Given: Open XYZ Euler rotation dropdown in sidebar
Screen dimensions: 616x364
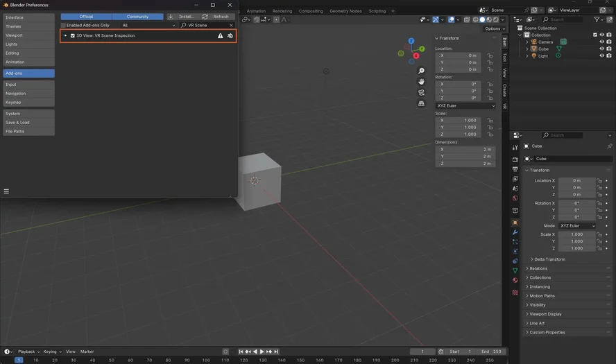Looking at the screenshot, I should click(x=465, y=105).
